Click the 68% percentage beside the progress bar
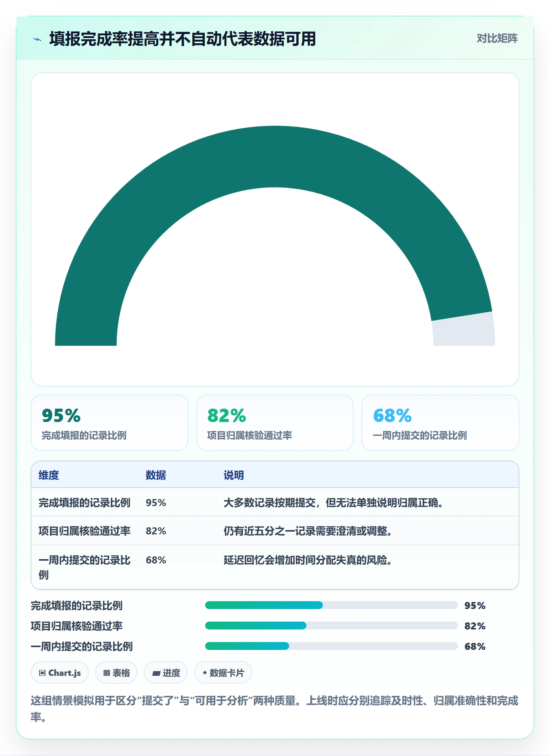This screenshot has height=756, width=550. pos(475,646)
